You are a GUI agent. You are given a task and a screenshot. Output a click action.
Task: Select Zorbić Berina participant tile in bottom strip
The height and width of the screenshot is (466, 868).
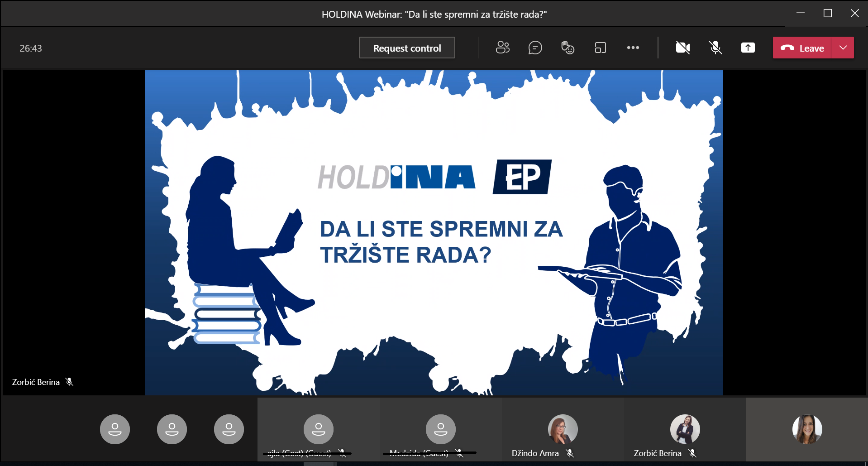pyautogui.click(x=685, y=429)
